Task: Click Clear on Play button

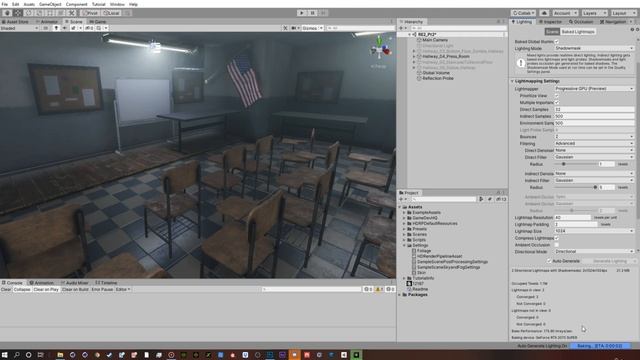Action: [x=46, y=289]
